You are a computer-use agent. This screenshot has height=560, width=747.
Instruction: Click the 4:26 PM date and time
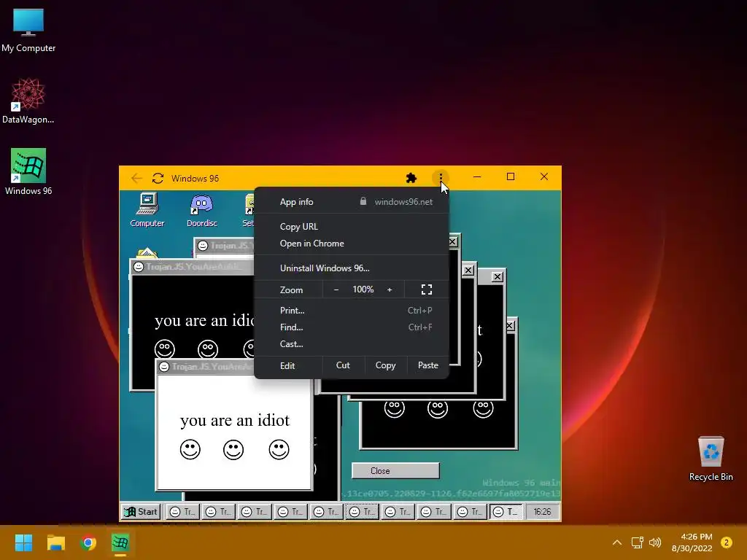692,542
